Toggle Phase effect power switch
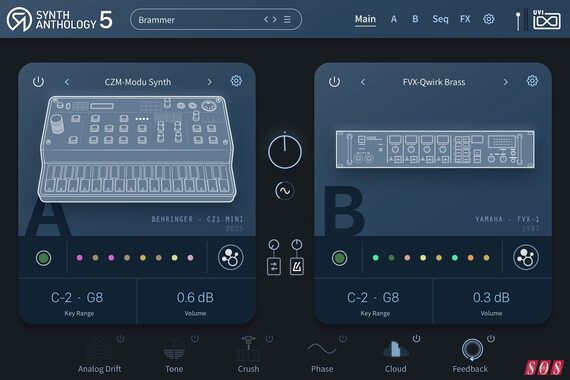Screen dimensions: 570x380 tap(343, 339)
